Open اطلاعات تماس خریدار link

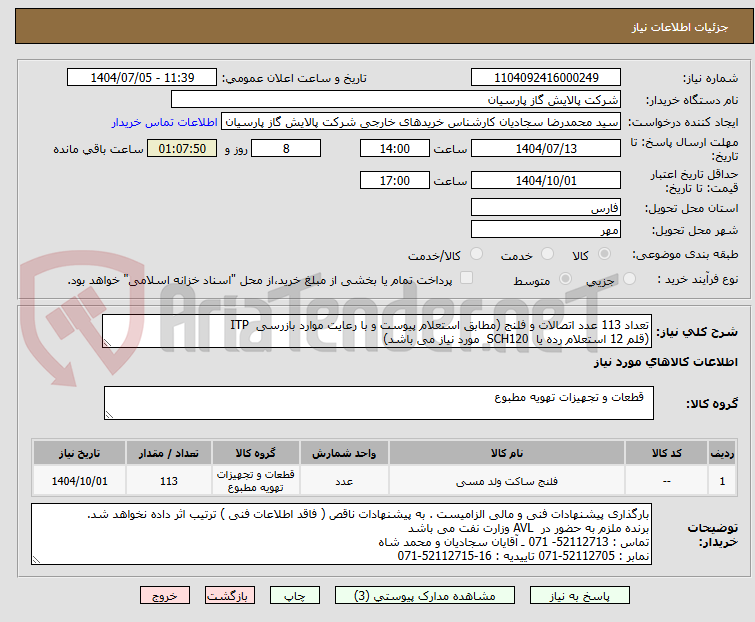pyautogui.click(x=165, y=122)
